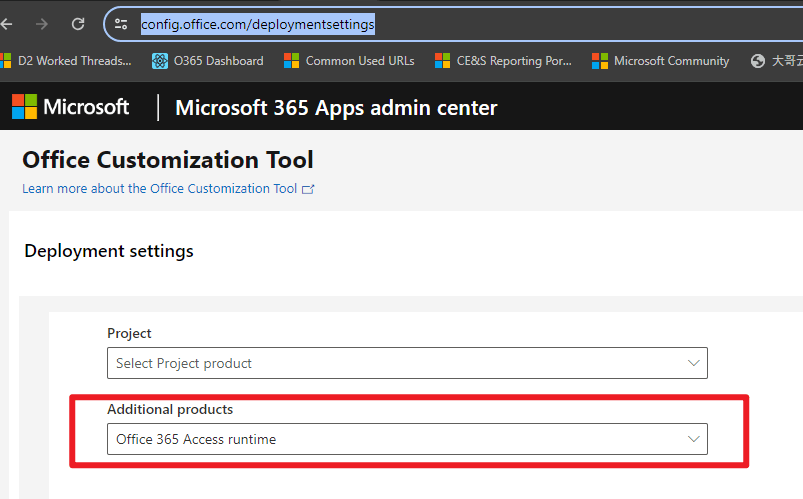Screen dimensions: 803x499
Task: Open the D2 Worked Threads bookmark
Action: (x=66, y=61)
